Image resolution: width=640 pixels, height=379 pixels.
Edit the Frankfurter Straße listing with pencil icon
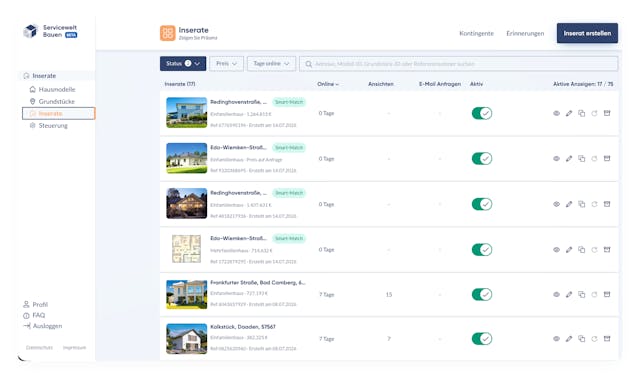pos(569,294)
